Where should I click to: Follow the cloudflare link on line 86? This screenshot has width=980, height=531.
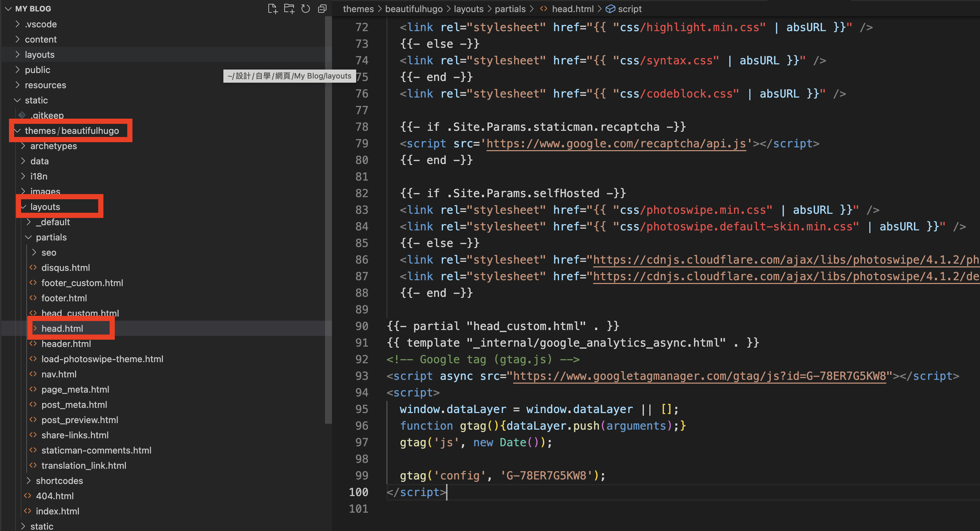pos(786,260)
